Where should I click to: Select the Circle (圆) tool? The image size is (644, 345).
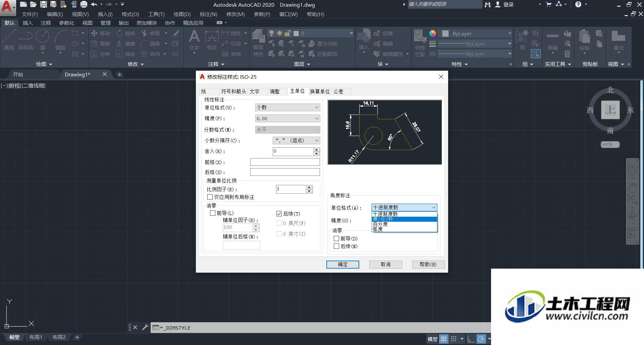[x=43, y=39]
